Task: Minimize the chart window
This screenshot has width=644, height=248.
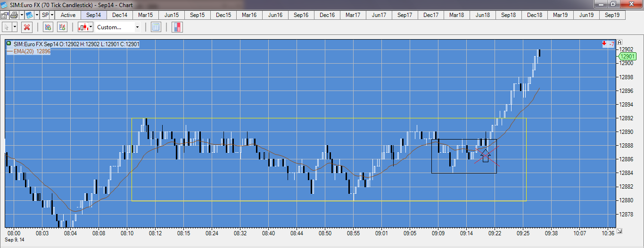Action: pyautogui.click(x=601, y=4)
